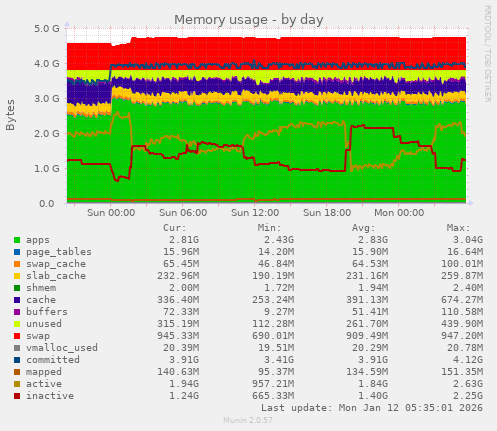The height and width of the screenshot is (431, 497).
Task: Click the 'Cur:' column header
Action: coord(175,228)
